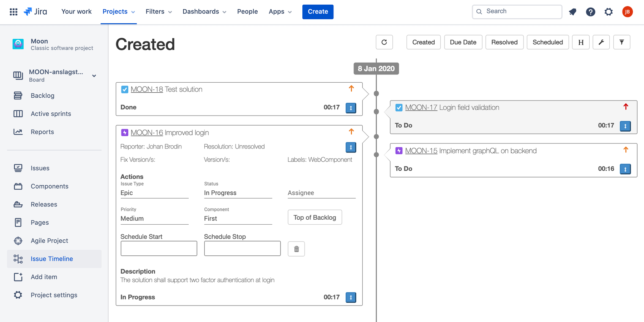Image resolution: width=644 pixels, height=322 pixels.
Task: Click the Active sprints sidebar icon
Action: tap(18, 114)
